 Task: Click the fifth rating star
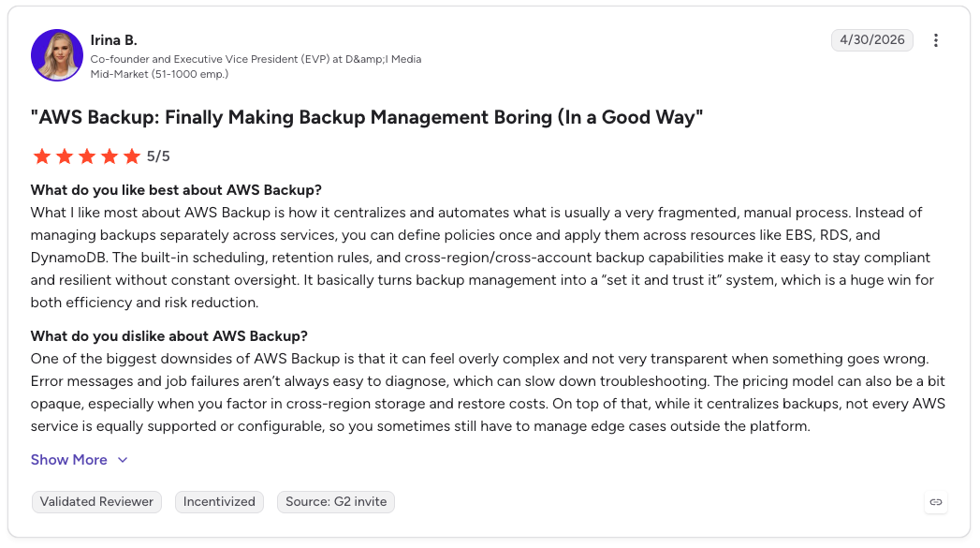coord(132,156)
